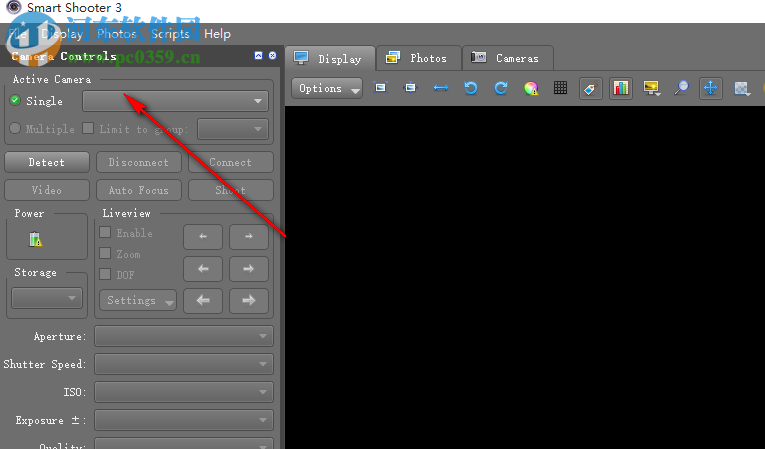The width and height of the screenshot is (765, 449).
Task: Click the black image display area
Action: pyautogui.click(x=525, y=277)
